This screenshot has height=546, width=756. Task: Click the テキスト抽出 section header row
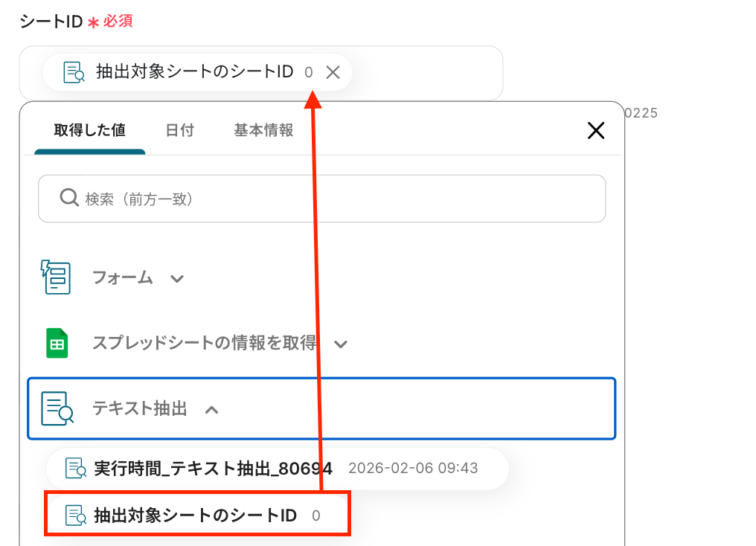tap(321, 408)
